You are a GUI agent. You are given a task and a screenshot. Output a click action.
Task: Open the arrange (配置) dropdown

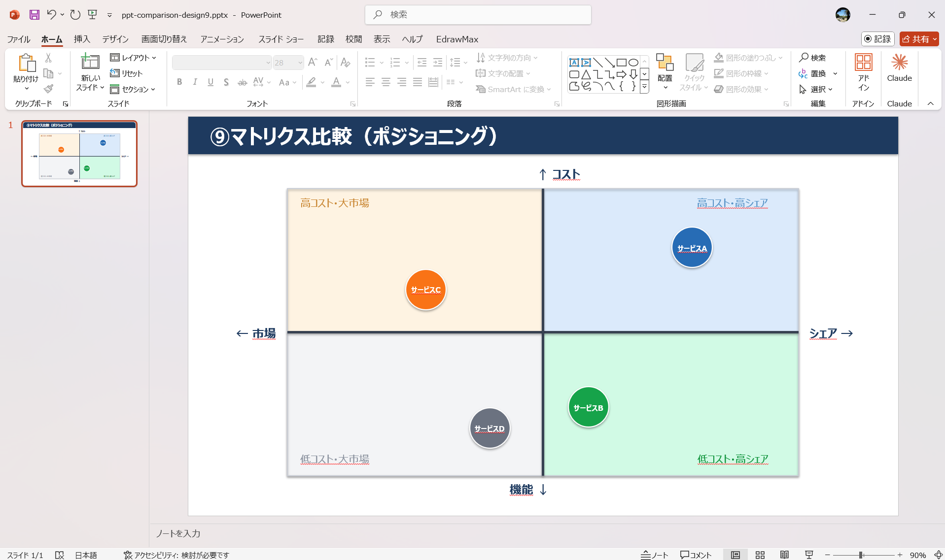point(665,72)
